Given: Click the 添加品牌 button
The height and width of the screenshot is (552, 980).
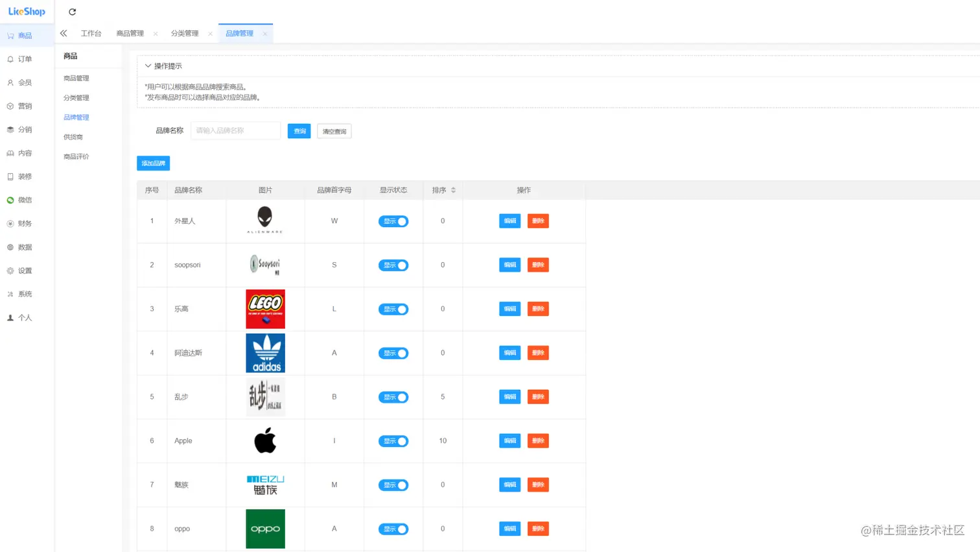Looking at the screenshot, I should 154,163.
